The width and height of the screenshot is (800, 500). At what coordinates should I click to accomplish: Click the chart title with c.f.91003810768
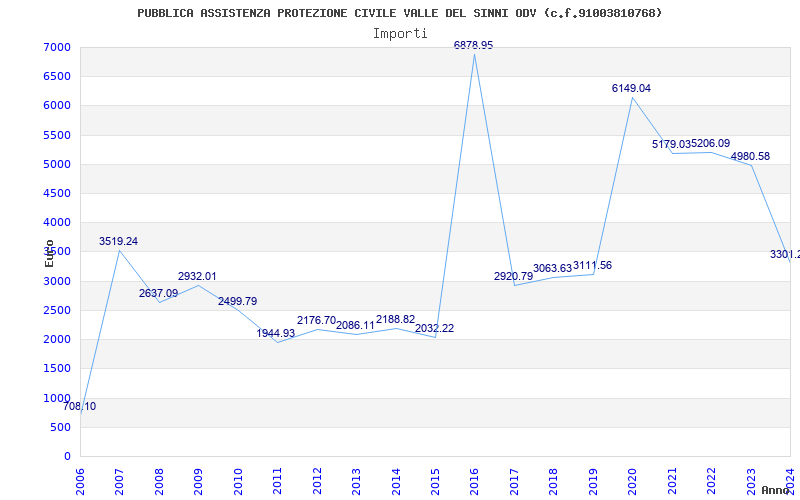[399, 13]
